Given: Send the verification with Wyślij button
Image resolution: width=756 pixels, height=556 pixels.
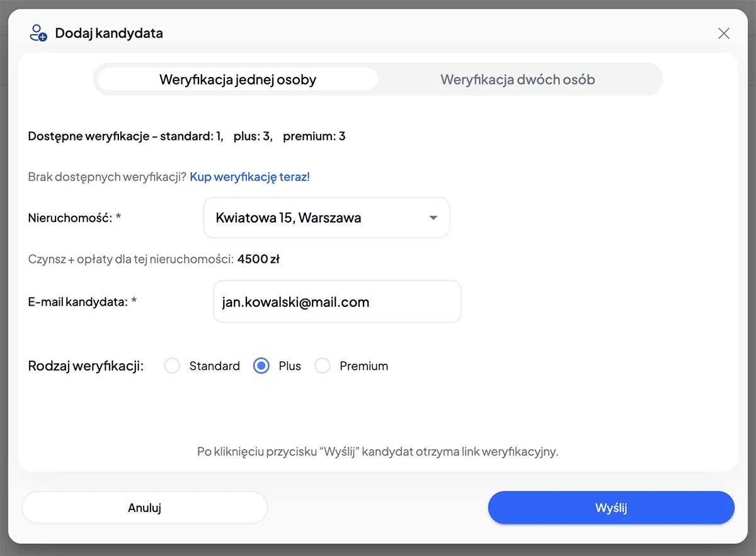Looking at the screenshot, I should click(x=611, y=507).
